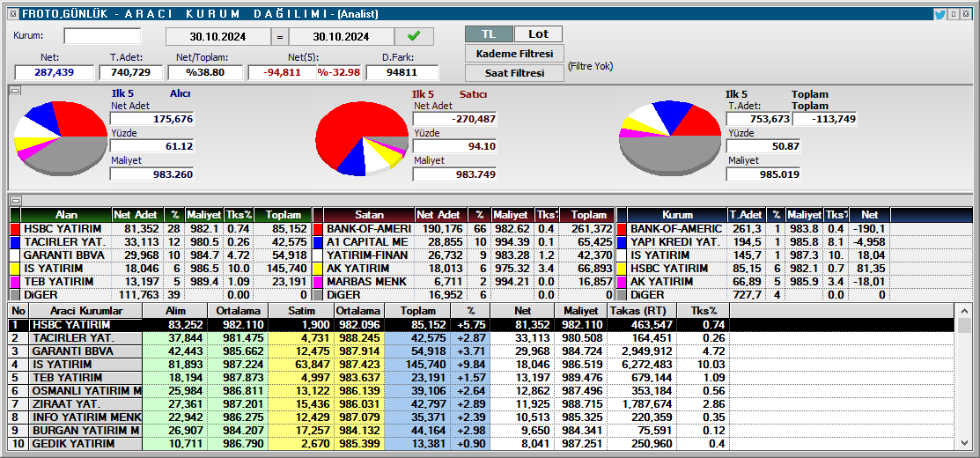Close the panel using the title-bar X at left
This screenshot has height=458, width=980.
(13, 14)
